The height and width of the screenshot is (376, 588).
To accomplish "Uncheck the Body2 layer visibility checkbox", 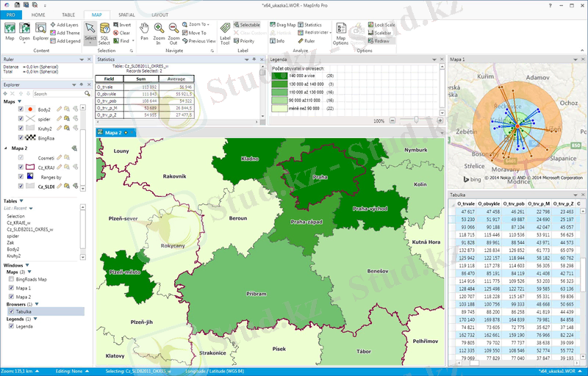I will (21, 109).
